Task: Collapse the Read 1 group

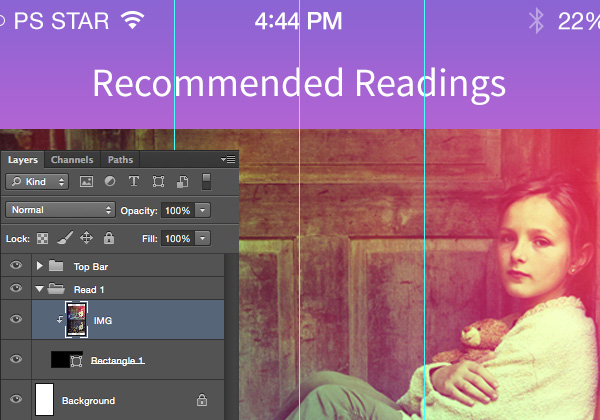Action: [x=39, y=289]
